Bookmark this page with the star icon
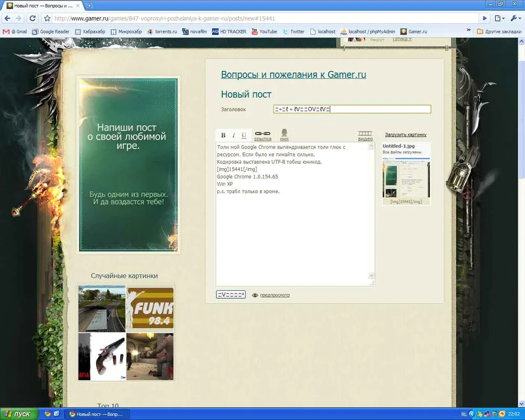525x420 pixels. tap(47, 18)
